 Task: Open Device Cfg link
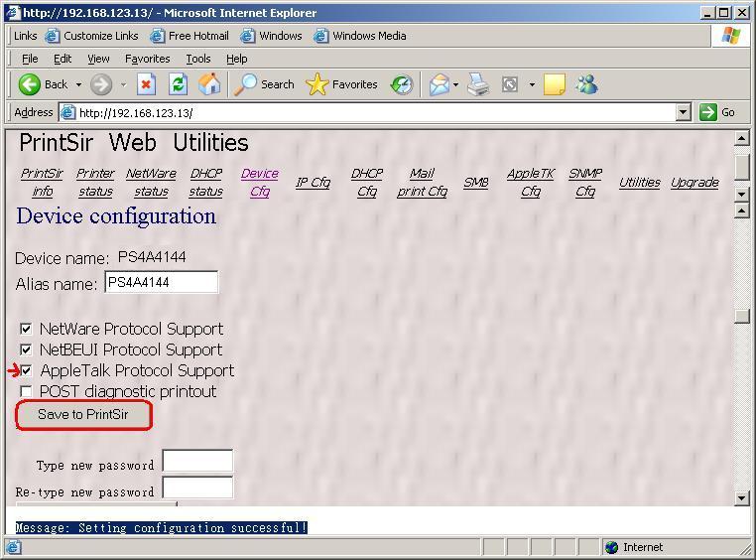(260, 183)
